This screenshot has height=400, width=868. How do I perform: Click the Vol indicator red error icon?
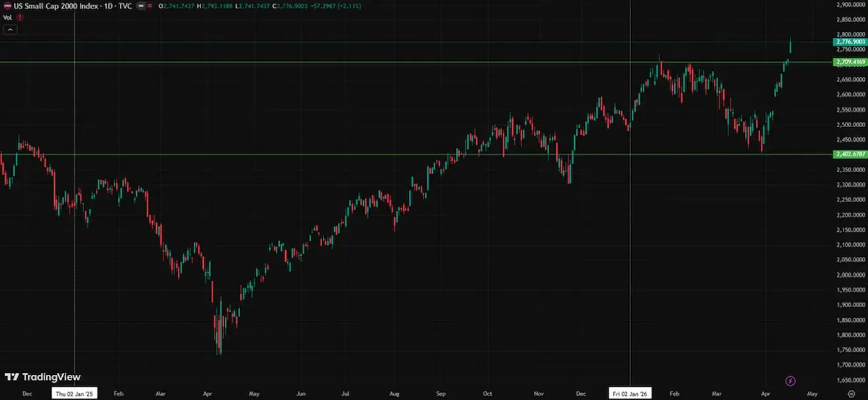[x=21, y=17]
